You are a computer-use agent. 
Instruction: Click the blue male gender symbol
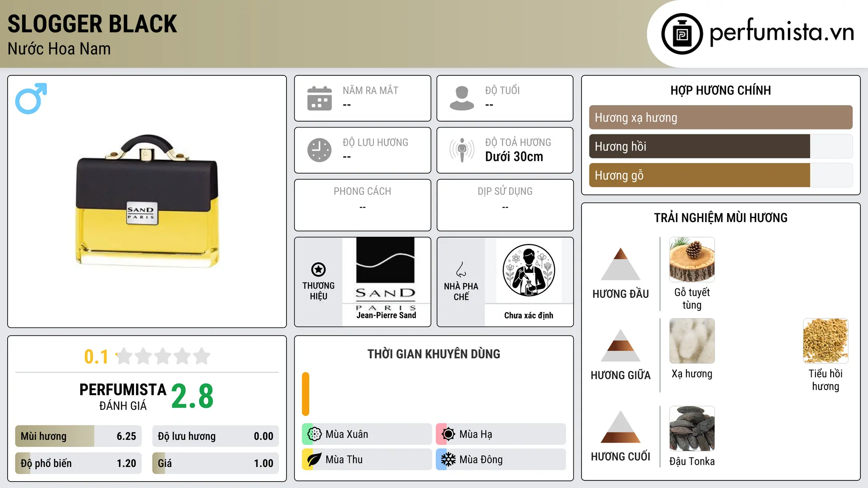tap(31, 98)
